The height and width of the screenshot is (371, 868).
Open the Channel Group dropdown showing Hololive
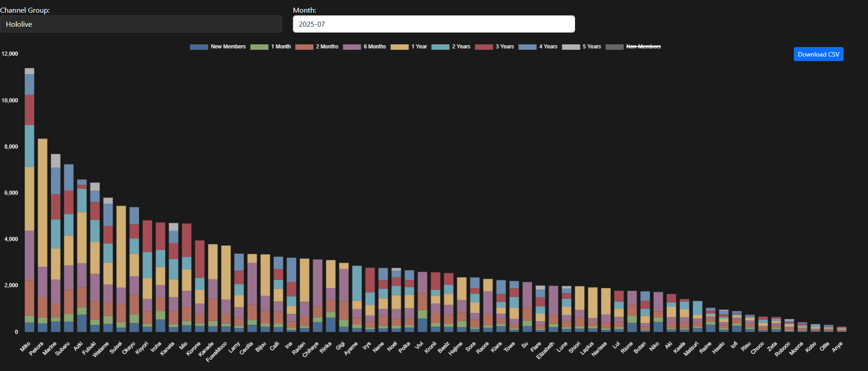pyautogui.click(x=141, y=24)
